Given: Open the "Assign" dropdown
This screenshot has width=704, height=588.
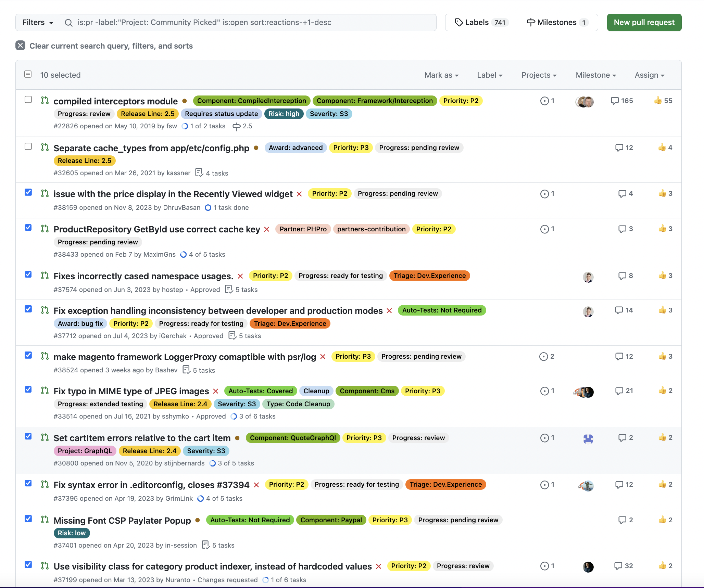Looking at the screenshot, I should tap(649, 75).
